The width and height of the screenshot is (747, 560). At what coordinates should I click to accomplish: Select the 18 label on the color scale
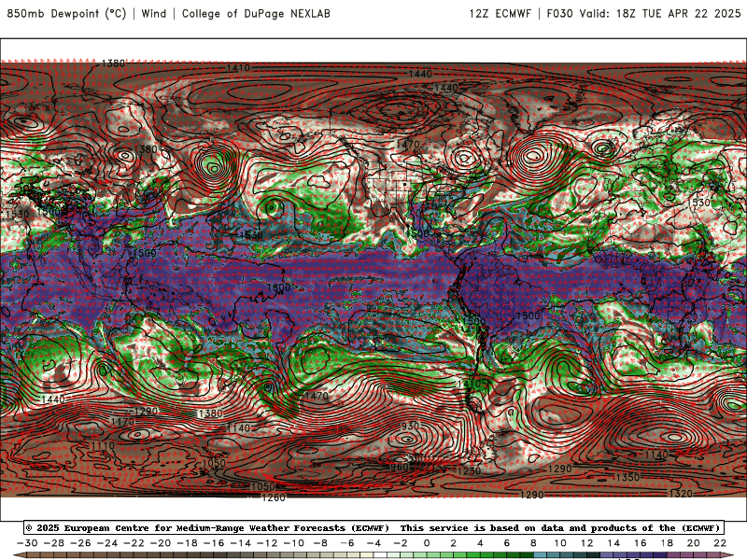[x=667, y=543]
